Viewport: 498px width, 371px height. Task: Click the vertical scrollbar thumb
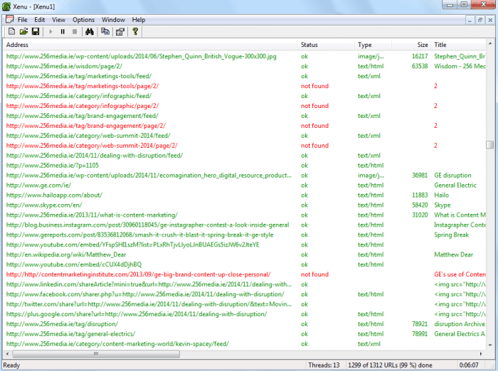[490, 145]
